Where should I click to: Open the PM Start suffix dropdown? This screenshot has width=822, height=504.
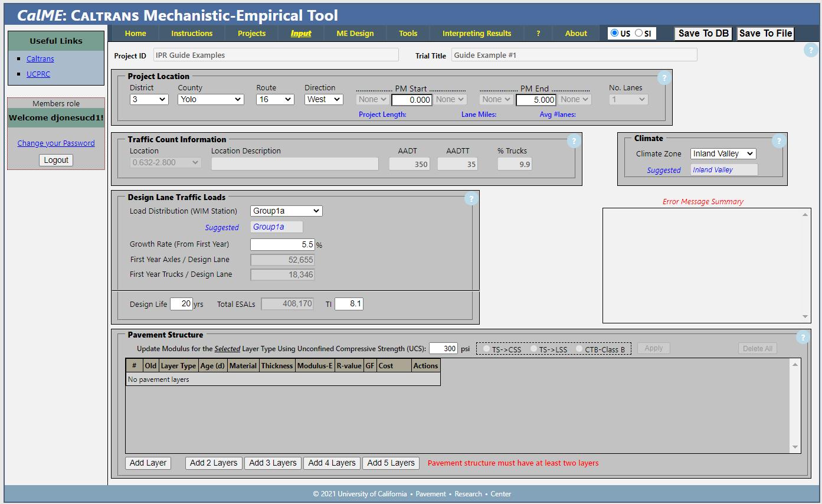[x=450, y=99]
